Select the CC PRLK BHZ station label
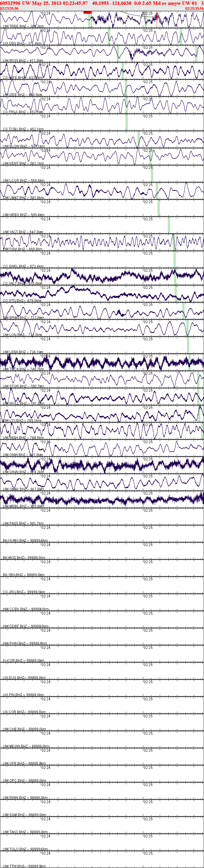This screenshot has height=868, width=204. point(23,112)
